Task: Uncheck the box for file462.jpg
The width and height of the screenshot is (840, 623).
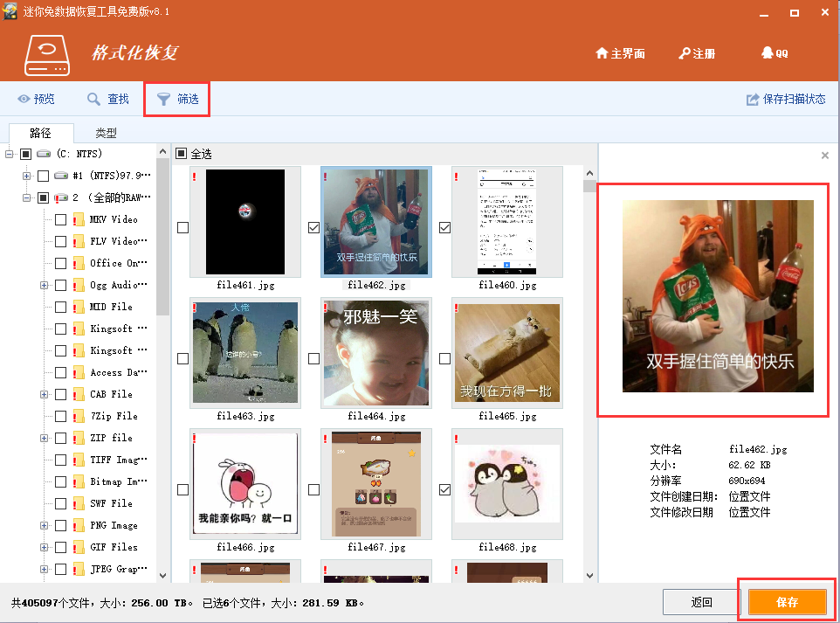Action: click(314, 228)
